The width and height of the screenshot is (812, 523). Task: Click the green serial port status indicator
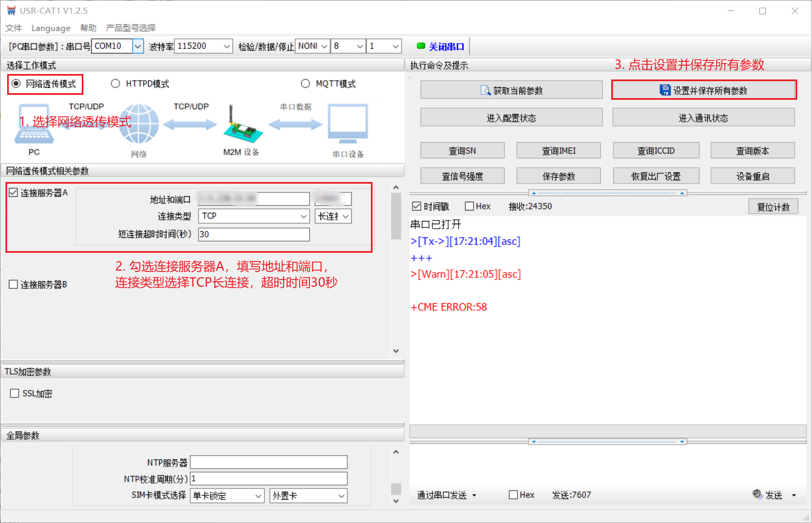421,46
